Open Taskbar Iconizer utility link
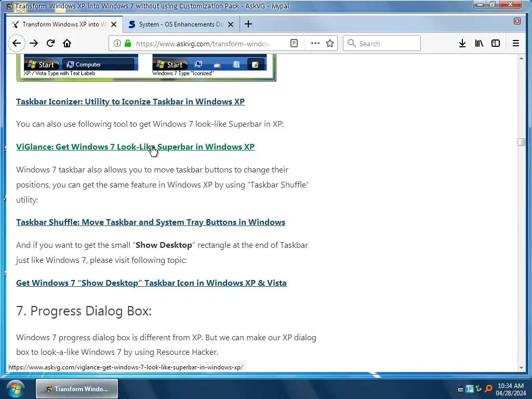532x399 pixels. coord(130,101)
